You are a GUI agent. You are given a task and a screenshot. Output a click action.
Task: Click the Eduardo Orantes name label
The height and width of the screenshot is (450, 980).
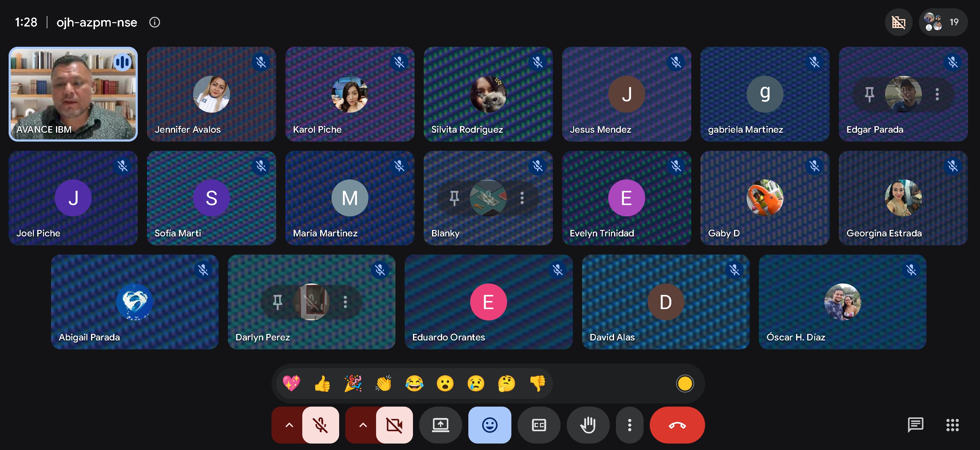tap(449, 337)
